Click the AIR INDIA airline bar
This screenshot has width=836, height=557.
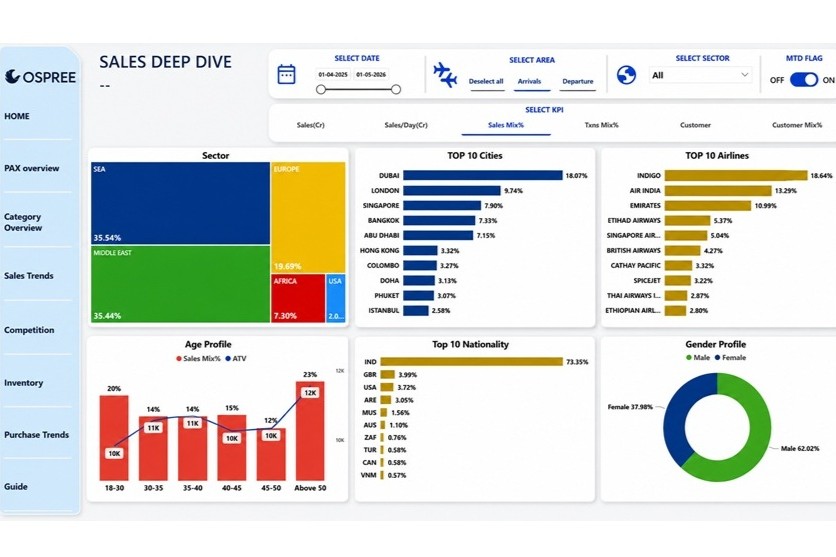[x=718, y=190]
